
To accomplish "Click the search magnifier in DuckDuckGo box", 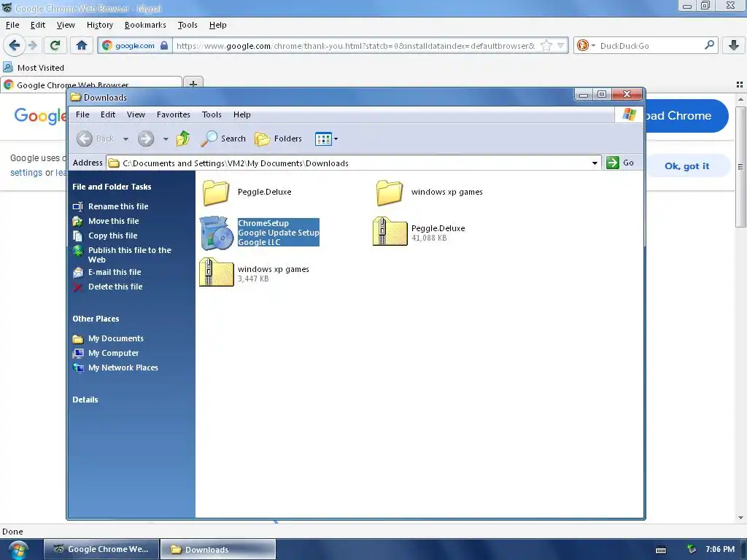I will coord(709,45).
